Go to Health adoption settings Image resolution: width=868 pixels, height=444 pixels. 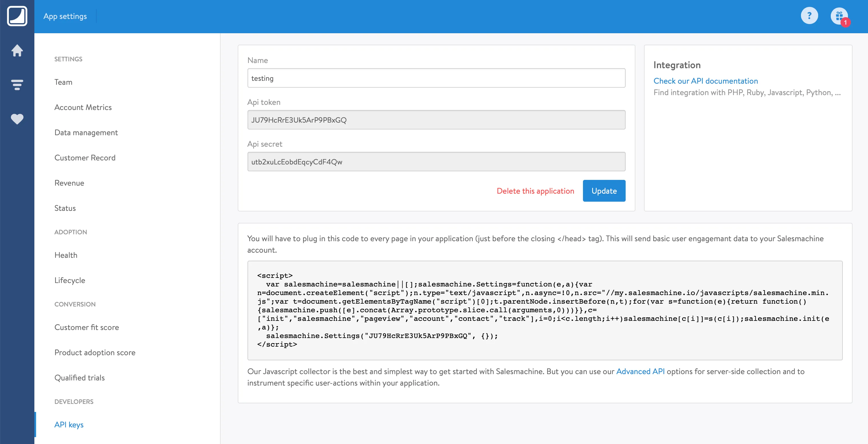(66, 255)
